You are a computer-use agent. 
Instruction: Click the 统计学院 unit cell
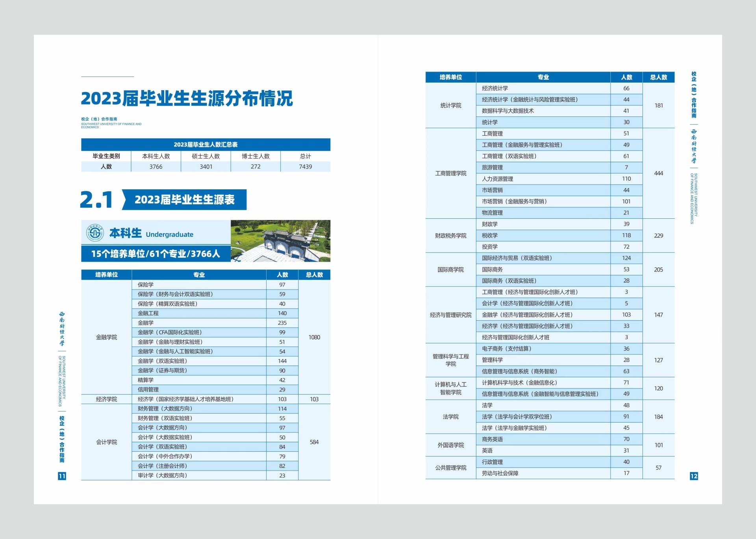coord(451,105)
